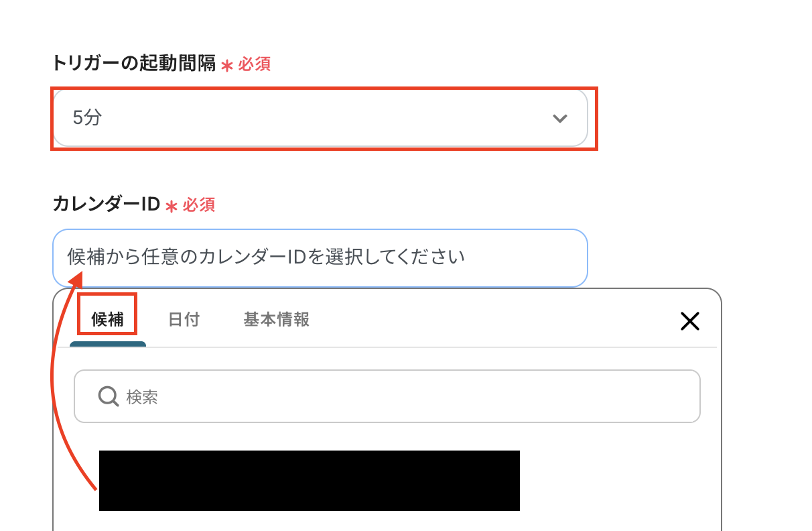Click 必須 marker beside トリガーの起動間隔

pyautogui.click(x=254, y=64)
